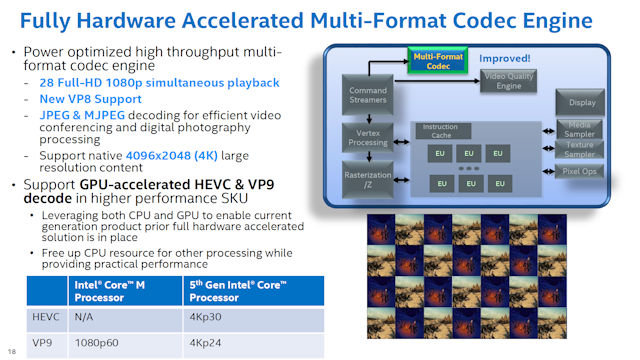Click the Texture Sampler block
This screenshot has height=360, width=640.
pyautogui.click(x=579, y=149)
